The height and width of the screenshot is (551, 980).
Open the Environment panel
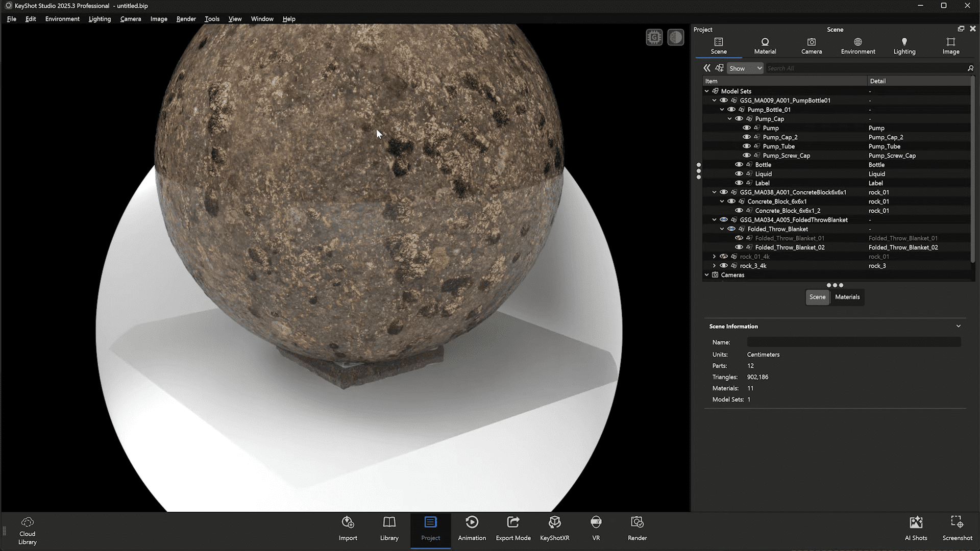click(x=857, y=46)
